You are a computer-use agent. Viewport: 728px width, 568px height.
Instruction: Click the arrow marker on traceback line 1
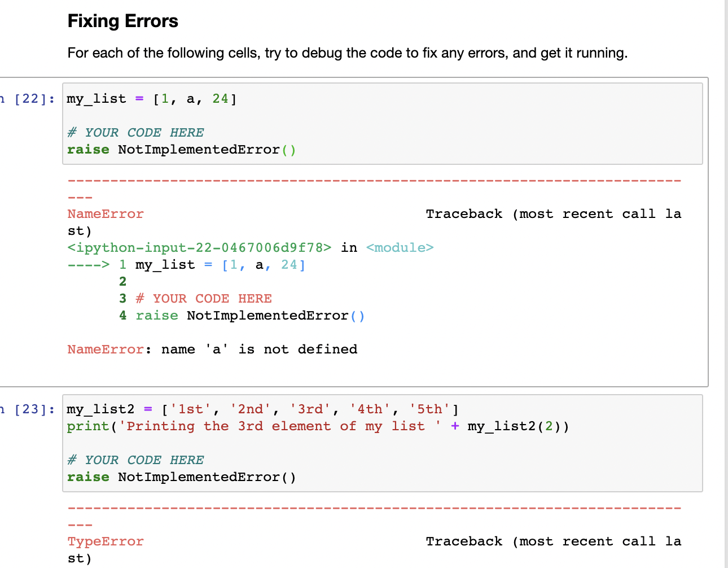tap(89, 264)
